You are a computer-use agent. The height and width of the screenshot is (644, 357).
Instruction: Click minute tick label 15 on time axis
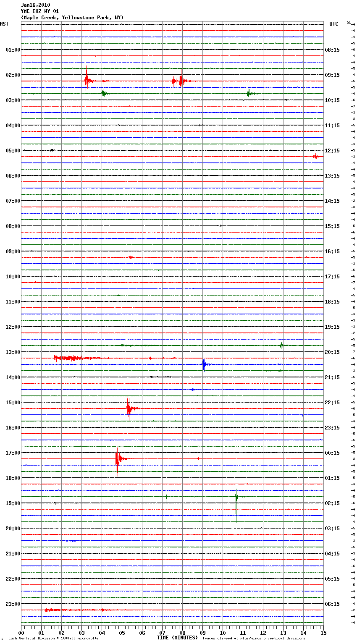(323, 633)
